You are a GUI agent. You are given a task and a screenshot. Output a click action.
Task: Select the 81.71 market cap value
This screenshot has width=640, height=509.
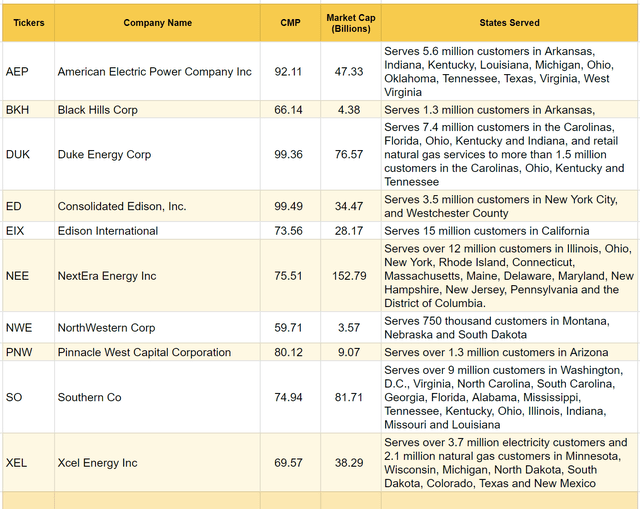click(351, 397)
